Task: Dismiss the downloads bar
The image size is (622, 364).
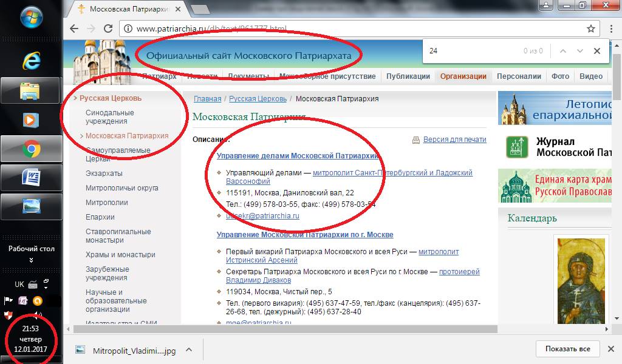Action: [611, 349]
